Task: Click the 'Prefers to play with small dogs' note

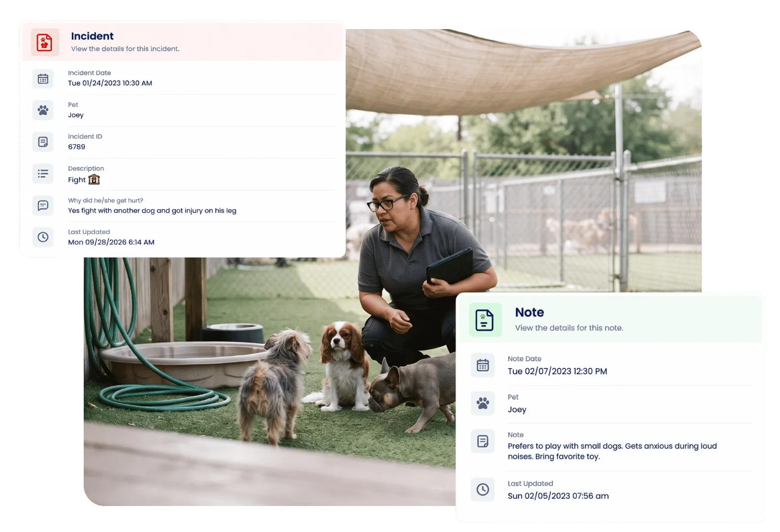Action: pyautogui.click(x=612, y=451)
